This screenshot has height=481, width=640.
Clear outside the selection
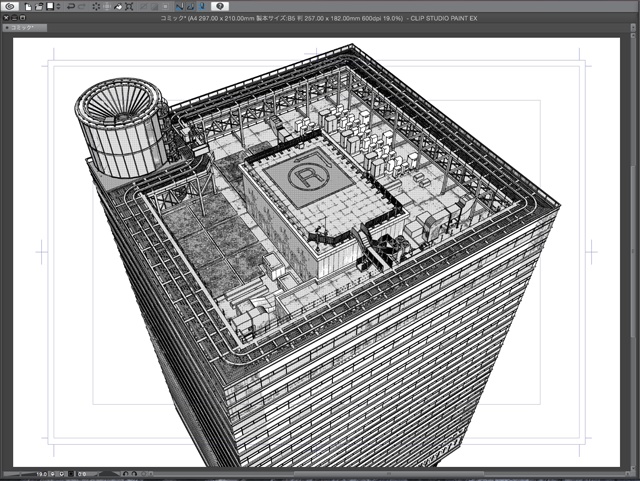[107, 7]
